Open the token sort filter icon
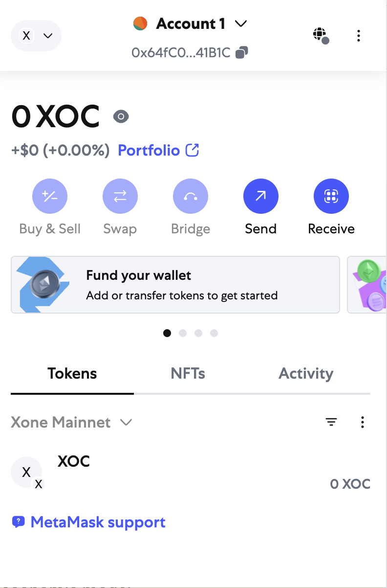387x588 pixels. pyautogui.click(x=331, y=422)
